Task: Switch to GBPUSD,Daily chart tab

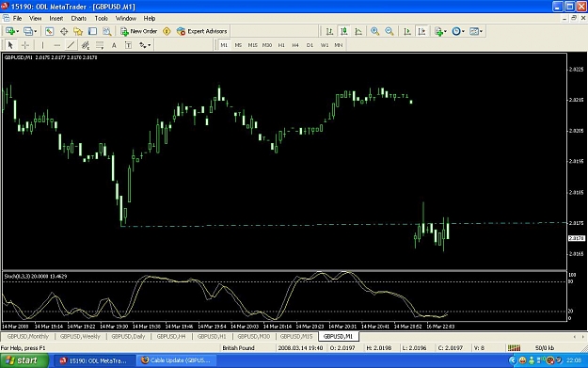Action: pyautogui.click(x=128, y=337)
